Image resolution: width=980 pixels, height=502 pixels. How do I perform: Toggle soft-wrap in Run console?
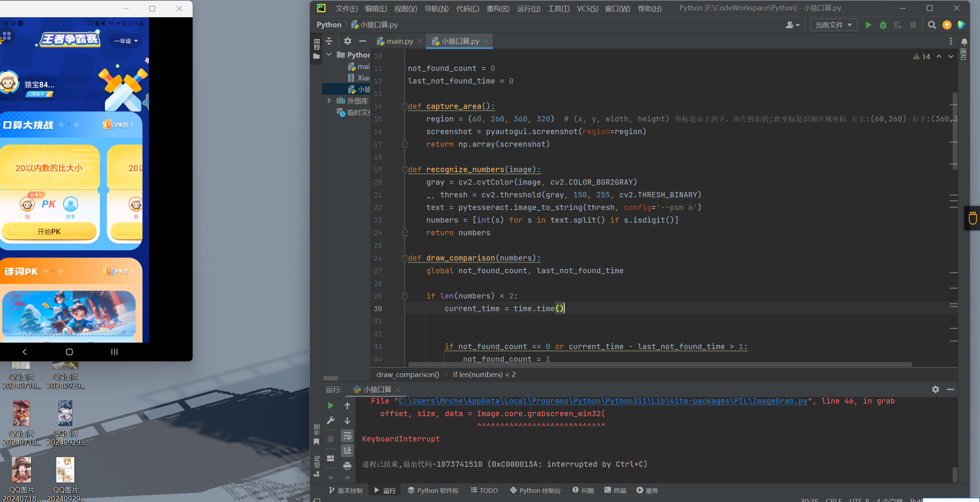(347, 436)
